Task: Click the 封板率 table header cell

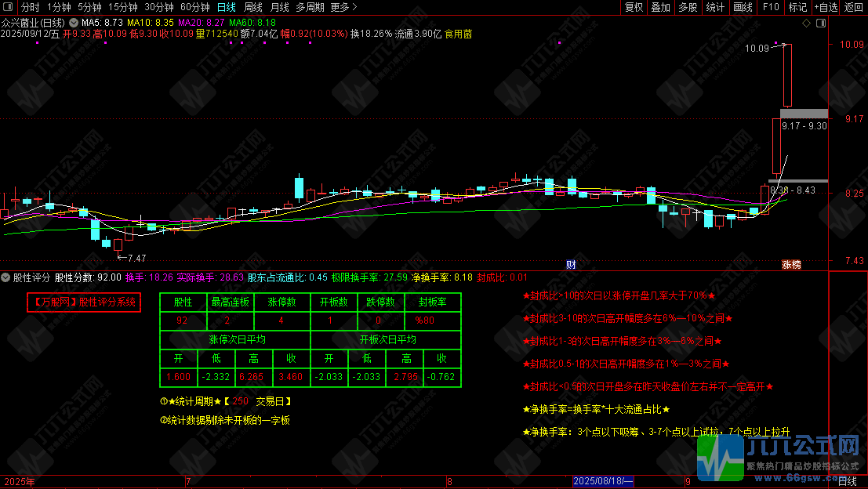Action: (x=432, y=302)
